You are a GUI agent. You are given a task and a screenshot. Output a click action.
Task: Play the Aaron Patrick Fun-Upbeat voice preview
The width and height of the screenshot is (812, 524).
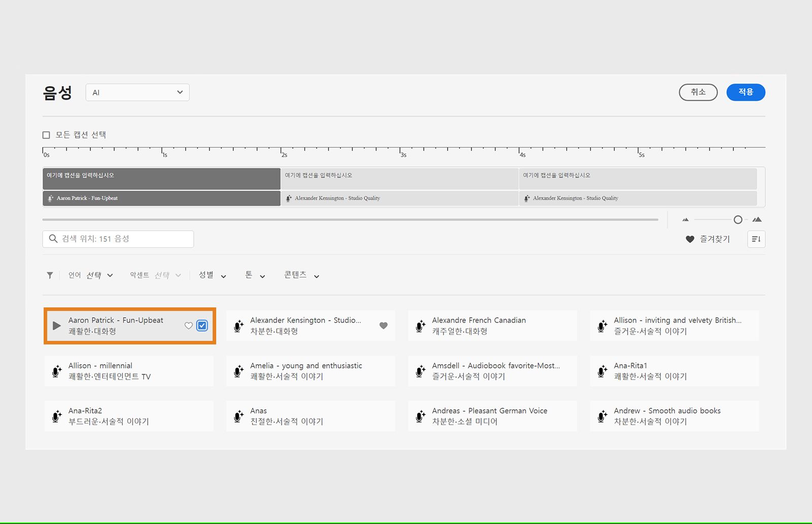pos(57,326)
